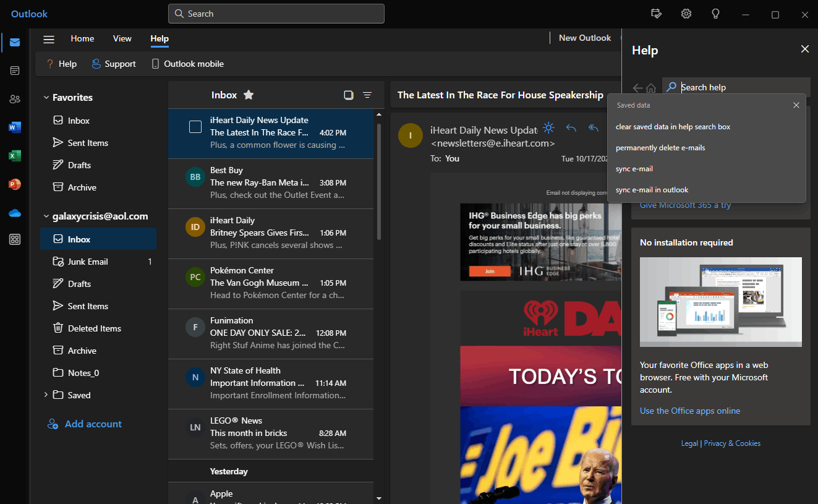Open the Mail app icon in sidebar
The height and width of the screenshot is (504, 818).
(x=15, y=43)
